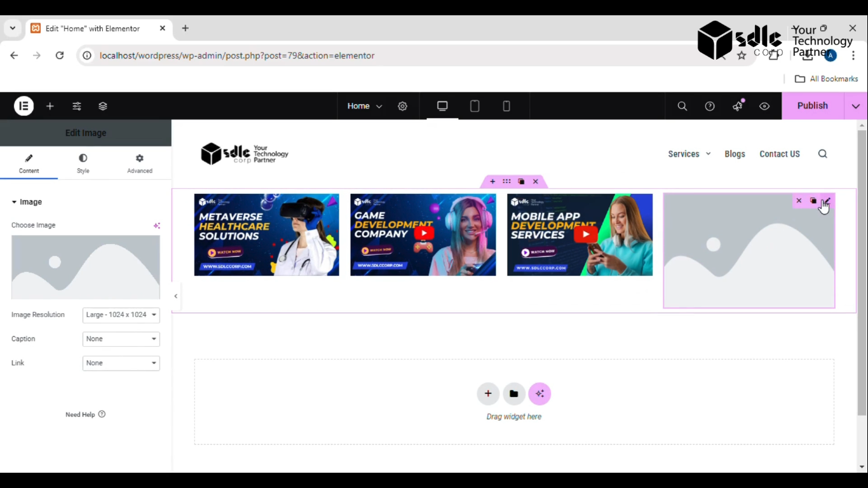Click the section drag handle dots icon
The image size is (868, 488).
pos(506,182)
